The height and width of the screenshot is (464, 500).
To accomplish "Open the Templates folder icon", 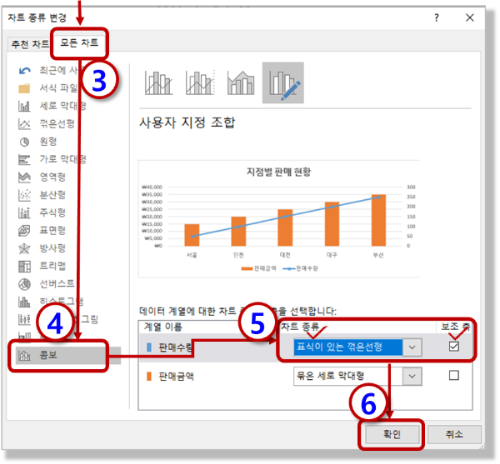I will (24, 88).
